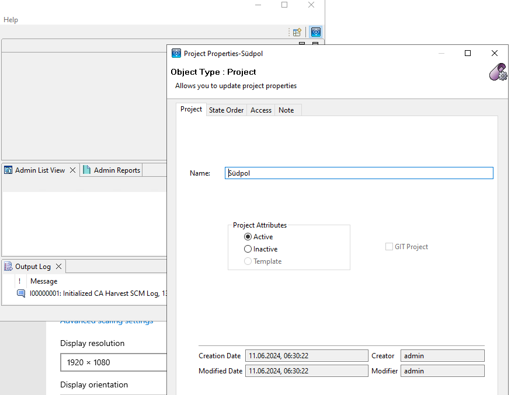
Task: Select the Inactive project attribute
Action: coord(248,249)
